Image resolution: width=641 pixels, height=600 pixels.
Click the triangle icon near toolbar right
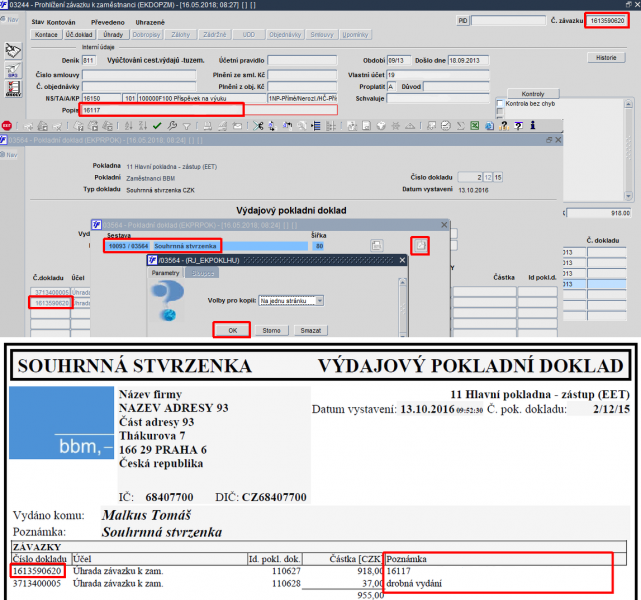(410, 126)
